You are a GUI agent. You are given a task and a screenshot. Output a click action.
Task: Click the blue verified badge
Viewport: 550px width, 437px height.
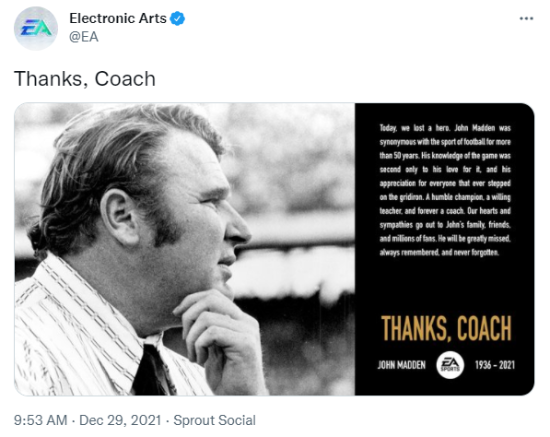[x=177, y=18]
